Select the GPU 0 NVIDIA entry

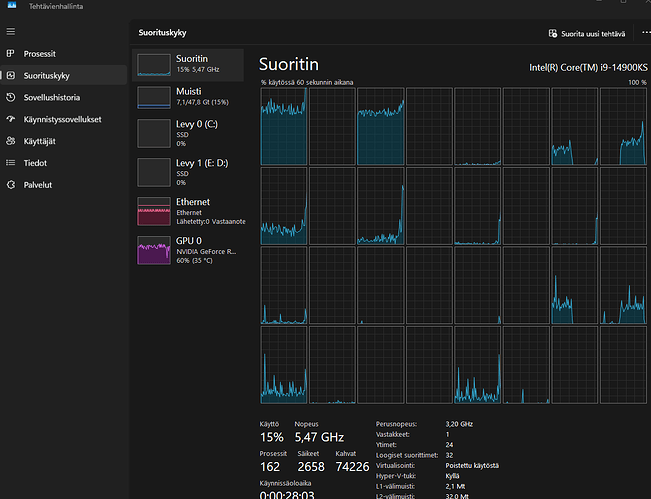tap(188, 250)
